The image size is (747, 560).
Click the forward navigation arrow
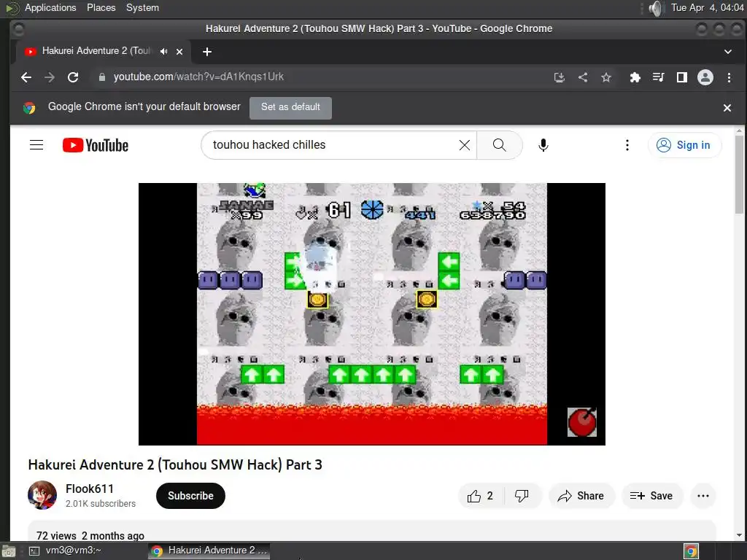click(50, 77)
